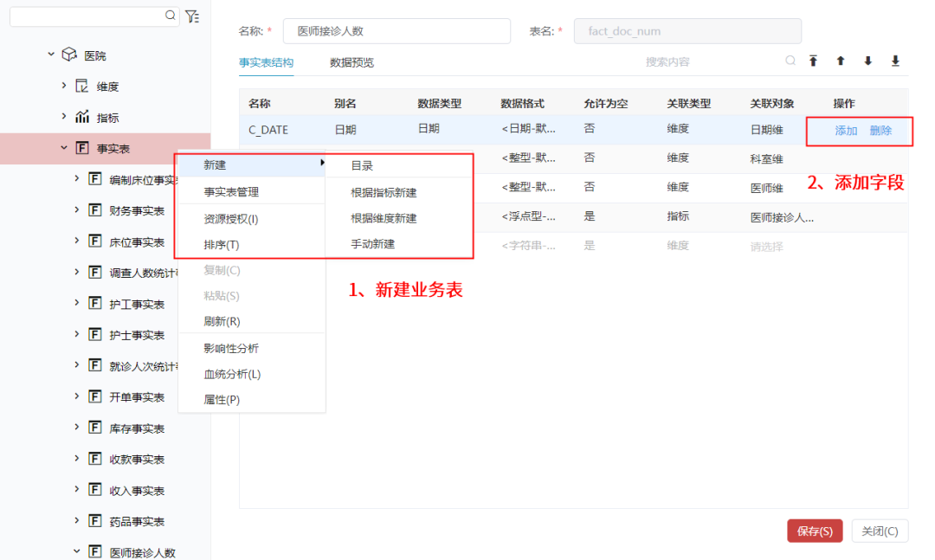Click the F icon of 财务事实表

95,210
